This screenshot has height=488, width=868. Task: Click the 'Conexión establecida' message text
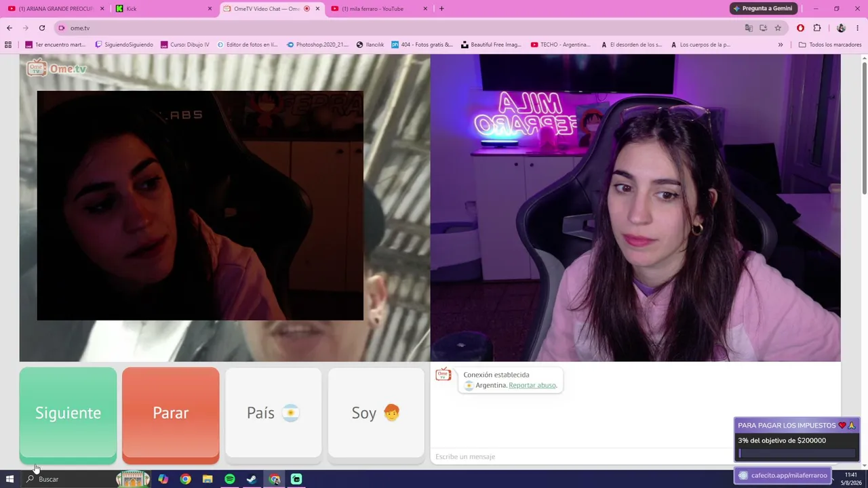point(496,375)
